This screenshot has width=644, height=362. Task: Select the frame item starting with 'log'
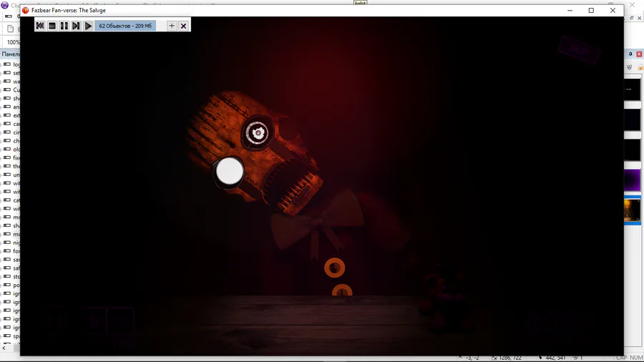(11, 64)
